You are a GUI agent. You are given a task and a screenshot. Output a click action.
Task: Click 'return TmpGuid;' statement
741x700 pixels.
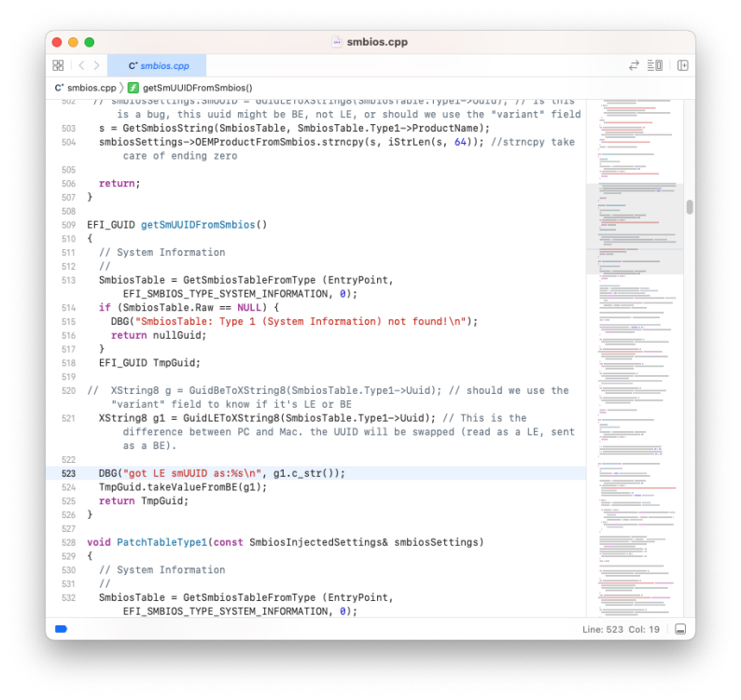click(144, 501)
